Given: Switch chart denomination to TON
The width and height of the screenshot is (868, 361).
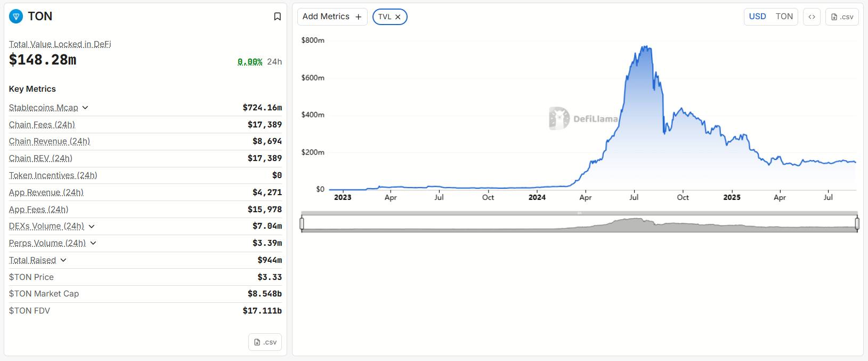Looking at the screenshot, I should (784, 17).
